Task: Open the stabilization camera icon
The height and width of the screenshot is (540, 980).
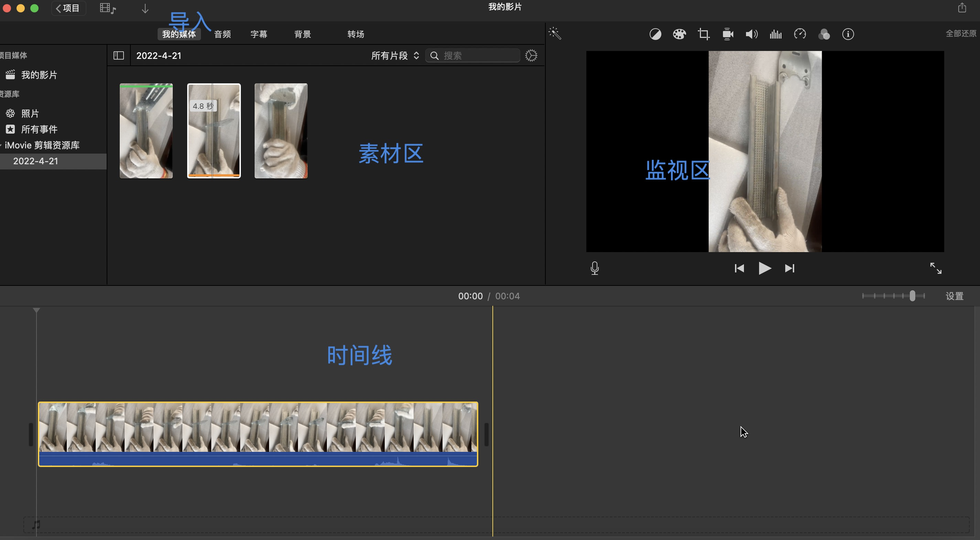Action: click(x=728, y=34)
